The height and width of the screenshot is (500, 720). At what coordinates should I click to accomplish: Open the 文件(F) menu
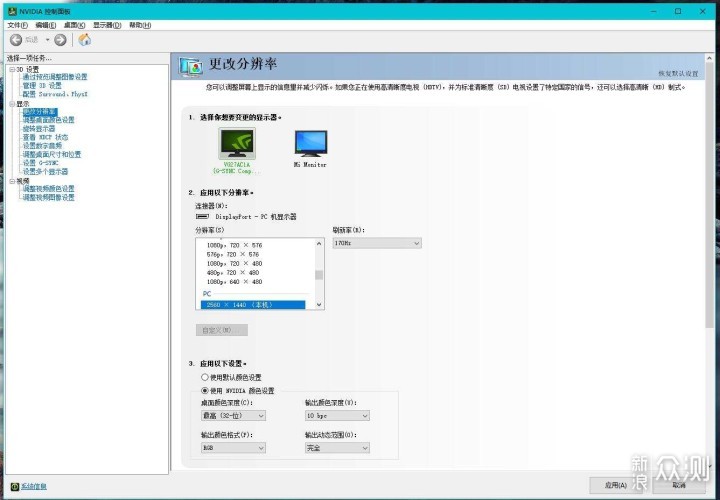tap(18, 25)
